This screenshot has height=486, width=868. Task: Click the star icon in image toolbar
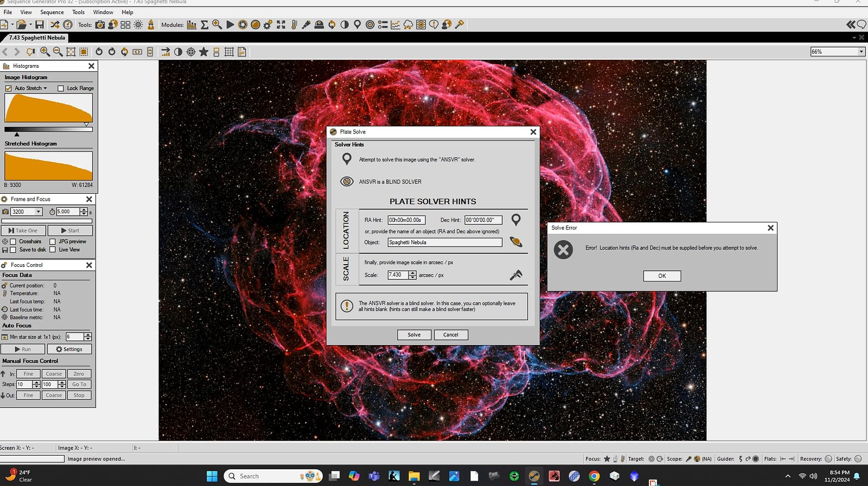click(x=203, y=52)
